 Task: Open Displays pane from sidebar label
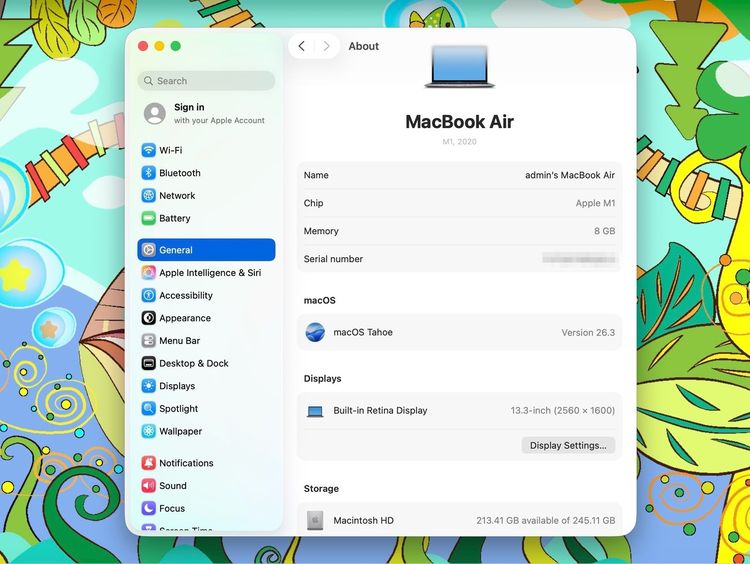pyautogui.click(x=177, y=386)
